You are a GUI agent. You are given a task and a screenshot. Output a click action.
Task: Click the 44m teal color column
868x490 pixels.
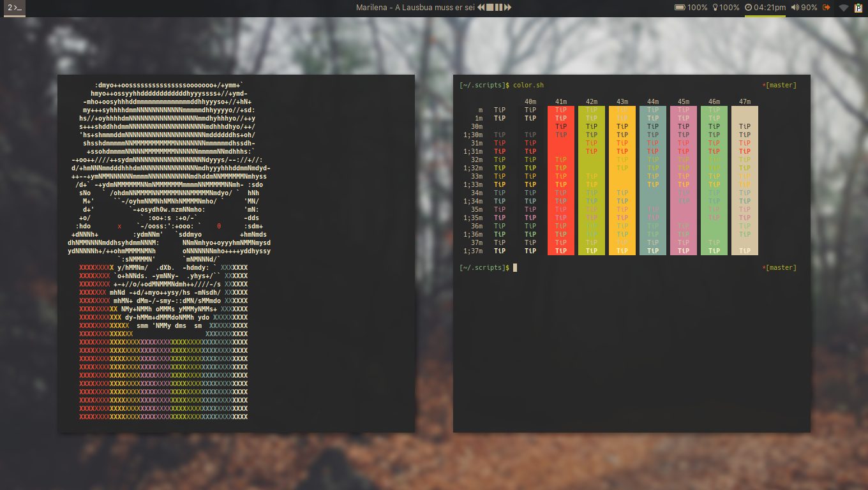coord(653,181)
